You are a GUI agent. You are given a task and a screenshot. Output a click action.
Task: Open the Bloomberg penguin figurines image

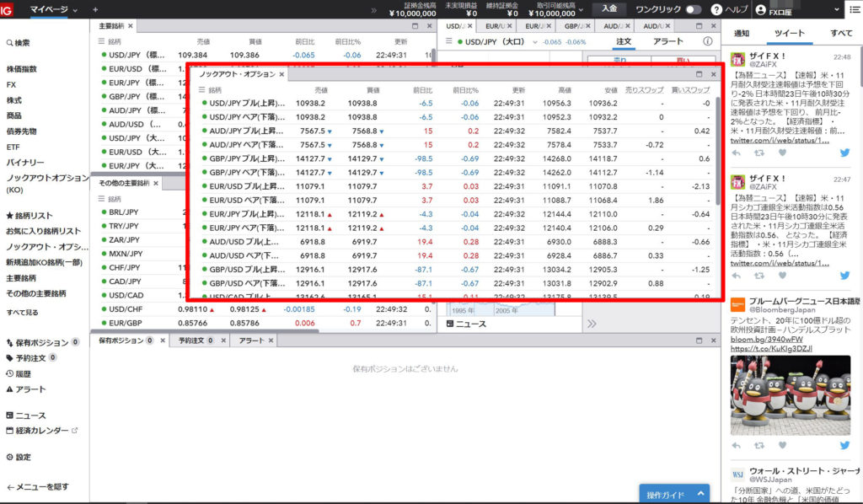pyautogui.click(x=791, y=395)
